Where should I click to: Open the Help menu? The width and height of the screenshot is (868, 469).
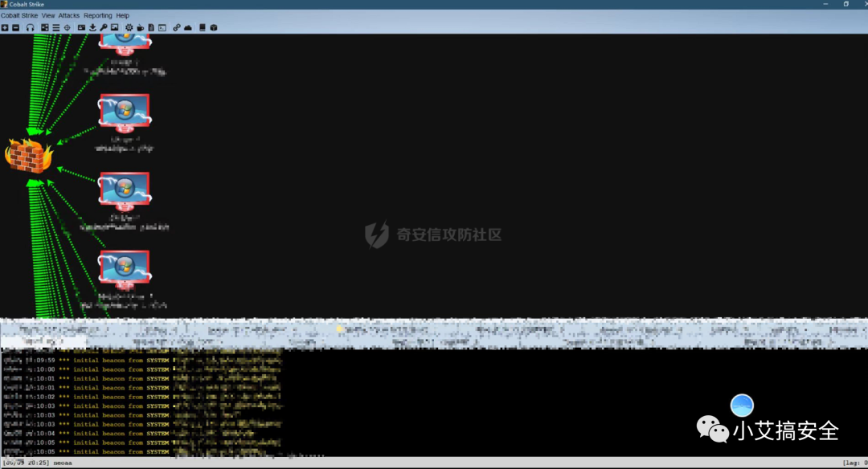123,15
